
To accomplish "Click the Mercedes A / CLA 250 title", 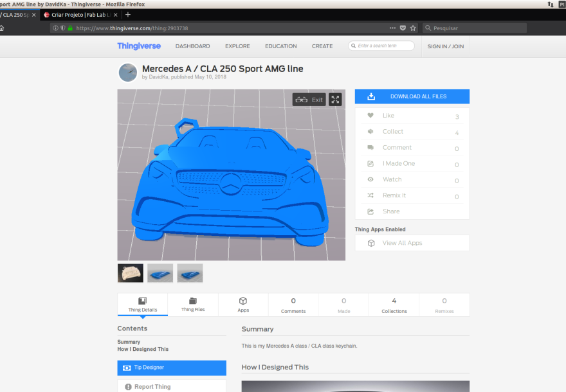I will click(223, 69).
